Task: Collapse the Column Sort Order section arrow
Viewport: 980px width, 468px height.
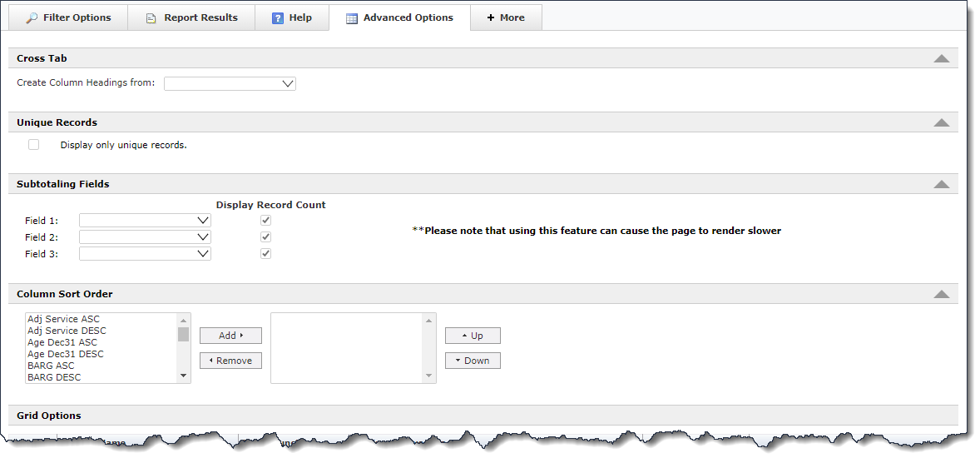Action: pyautogui.click(x=941, y=294)
